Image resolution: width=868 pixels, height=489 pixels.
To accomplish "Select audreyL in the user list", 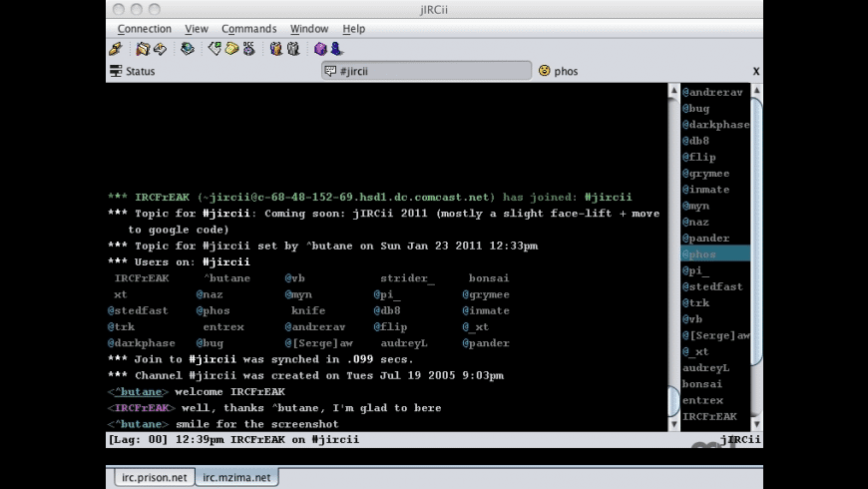I will [715, 367].
